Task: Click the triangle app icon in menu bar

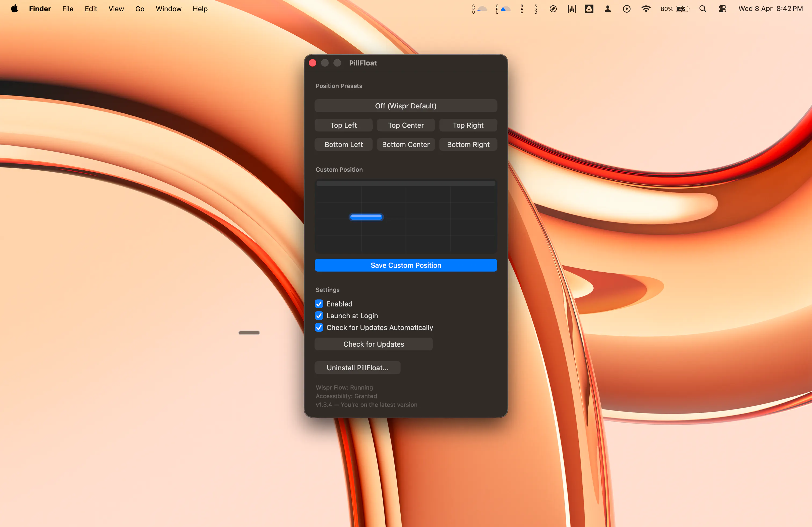Action: (x=589, y=9)
